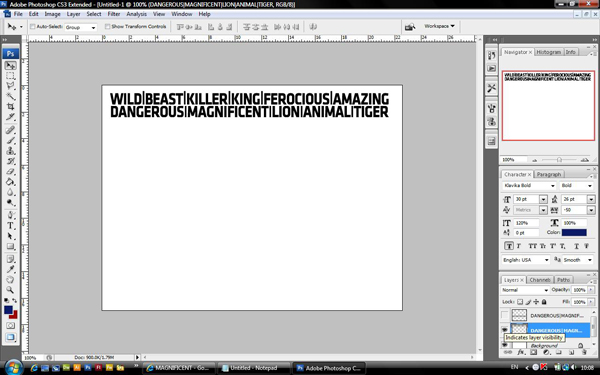Click the 120% vertical scale field
Image resolution: width=600 pixels, height=375 pixels.
click(x=526, y=223)
